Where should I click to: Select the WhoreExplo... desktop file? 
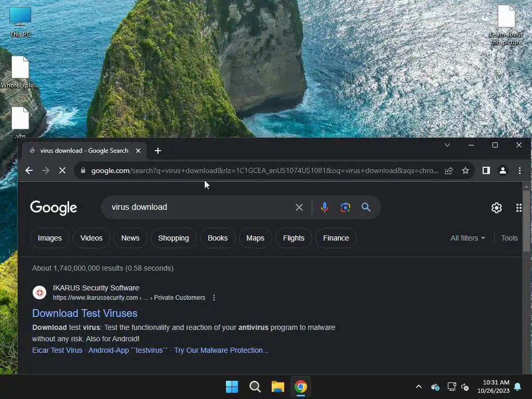20,72
